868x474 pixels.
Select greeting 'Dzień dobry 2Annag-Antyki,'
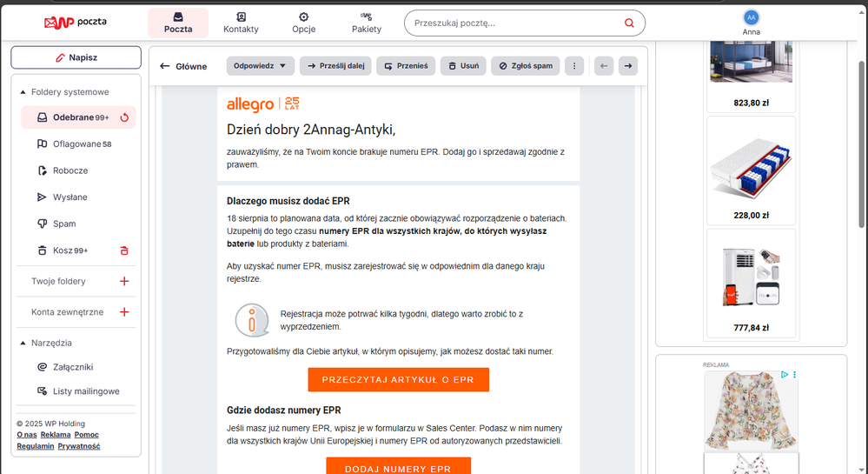[311, 130]
